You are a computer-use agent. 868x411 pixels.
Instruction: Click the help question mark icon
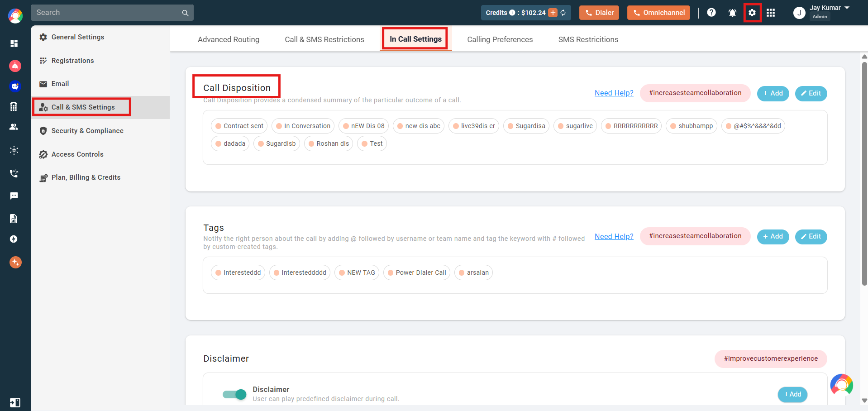coord(711,13)
